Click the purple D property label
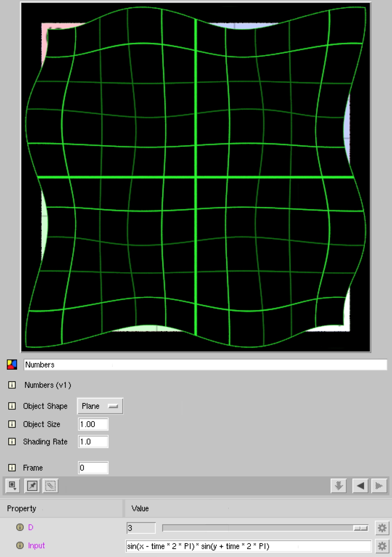Image resolution: width=392 pixels, height=557 pixels. (31, 527)
